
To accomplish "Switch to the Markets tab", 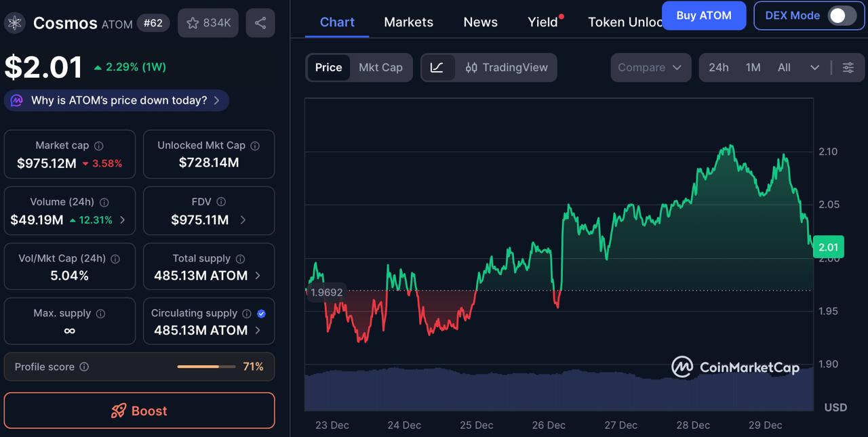I will 408,22.
